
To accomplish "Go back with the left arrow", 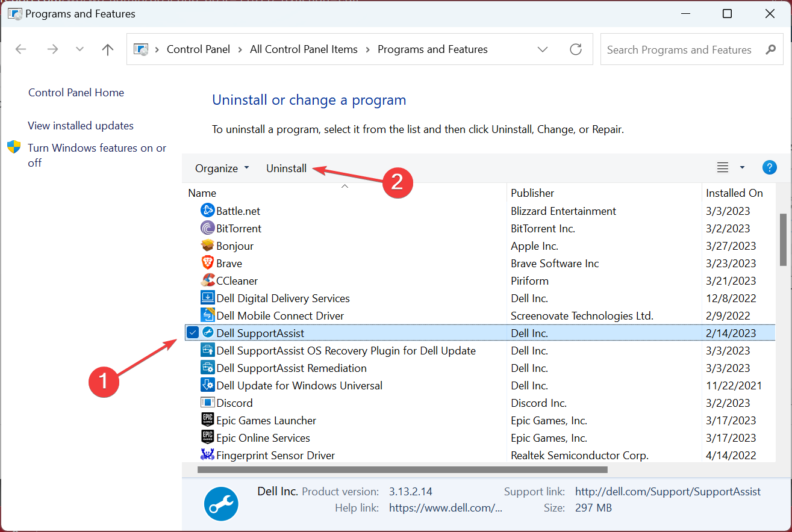I will [20, 49].
